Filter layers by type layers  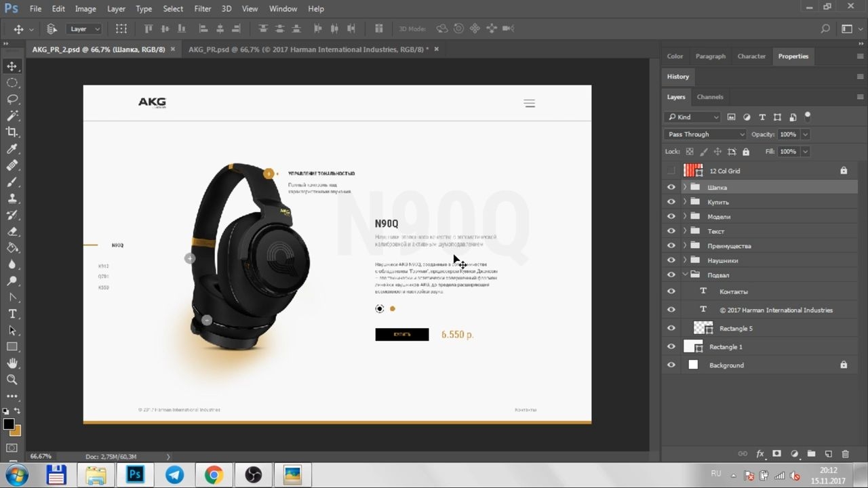(762, 117)
